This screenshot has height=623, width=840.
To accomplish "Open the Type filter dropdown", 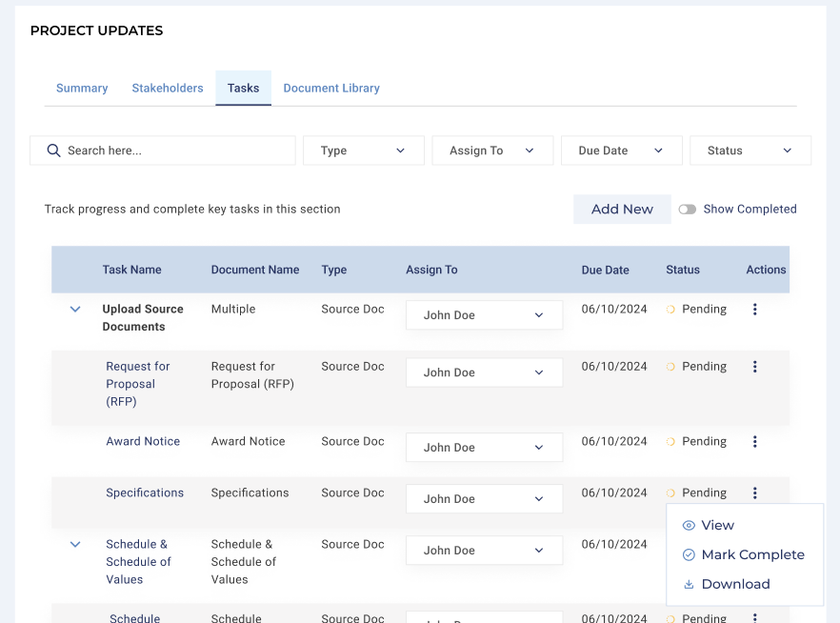I will (x=363, y=151).
